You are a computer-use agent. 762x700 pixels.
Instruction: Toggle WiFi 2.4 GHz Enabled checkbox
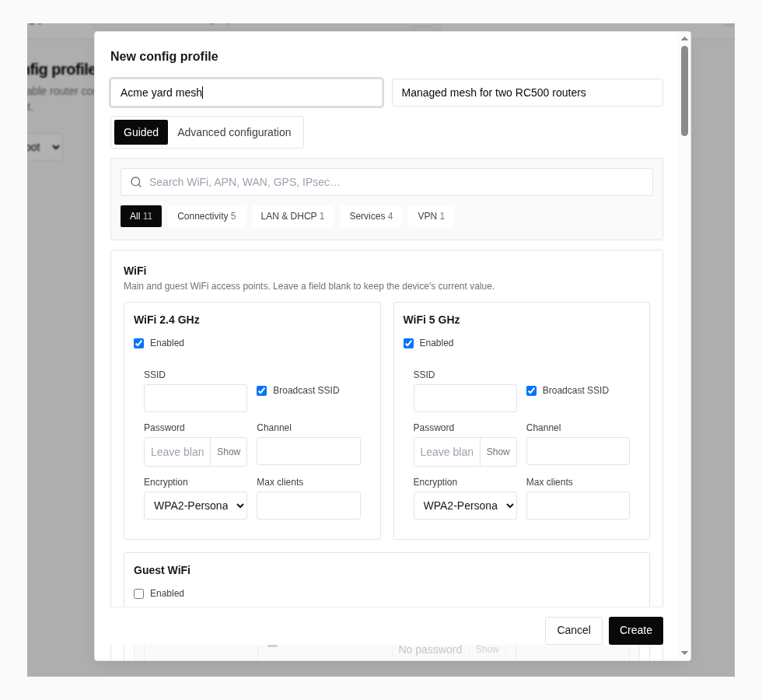[139, 343]
